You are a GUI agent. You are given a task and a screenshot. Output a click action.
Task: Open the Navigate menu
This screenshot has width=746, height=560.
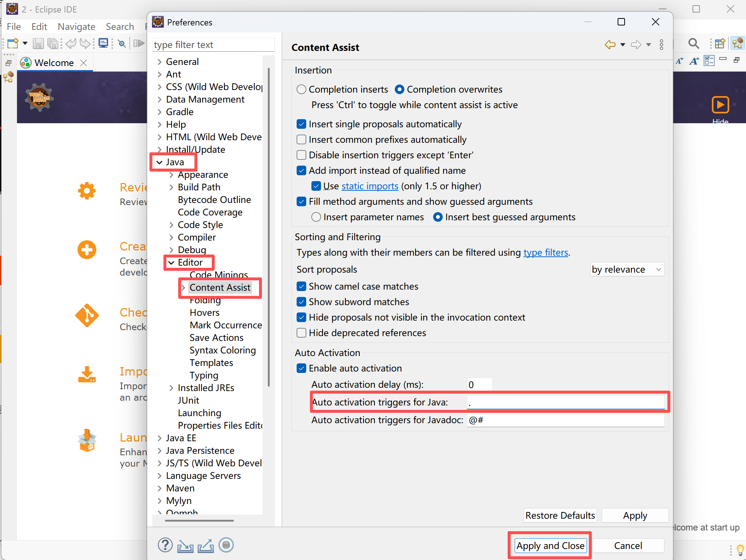[x=76, y=27]
